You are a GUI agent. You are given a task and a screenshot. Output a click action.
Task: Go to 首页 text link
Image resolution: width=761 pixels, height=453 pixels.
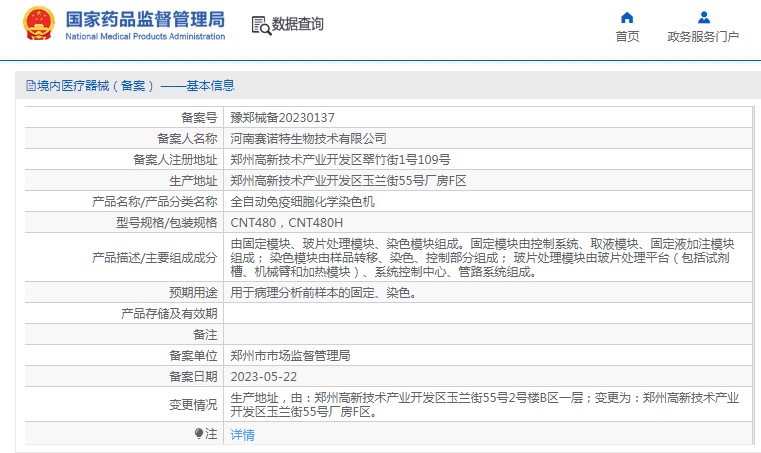[x=627, y=36]
